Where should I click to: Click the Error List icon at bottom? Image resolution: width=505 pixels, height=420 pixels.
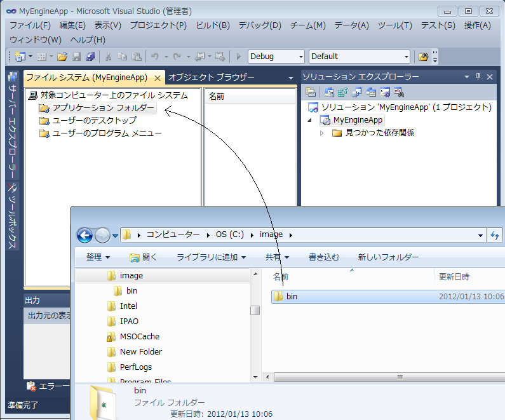click(31, 386)
